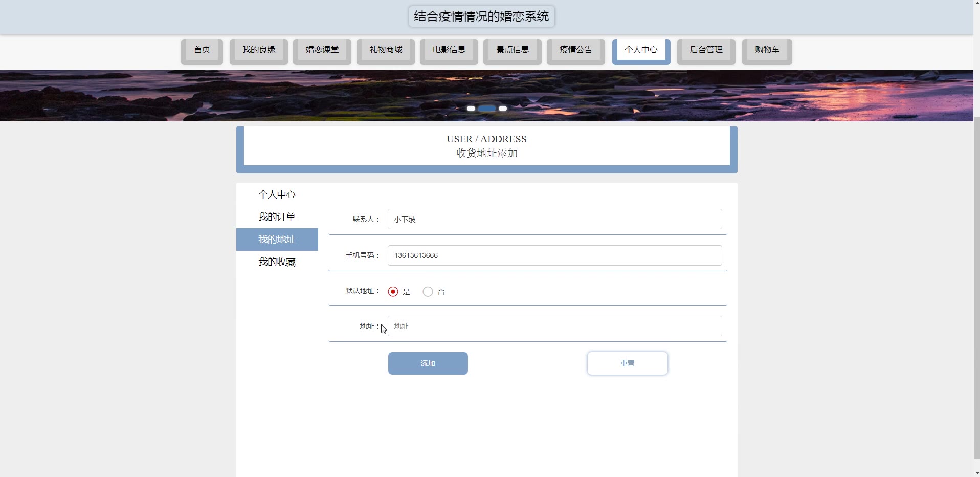Open the 婚恋课堂 nav tab
Viewport: 980px width, 477px height.
click(322, 52)
